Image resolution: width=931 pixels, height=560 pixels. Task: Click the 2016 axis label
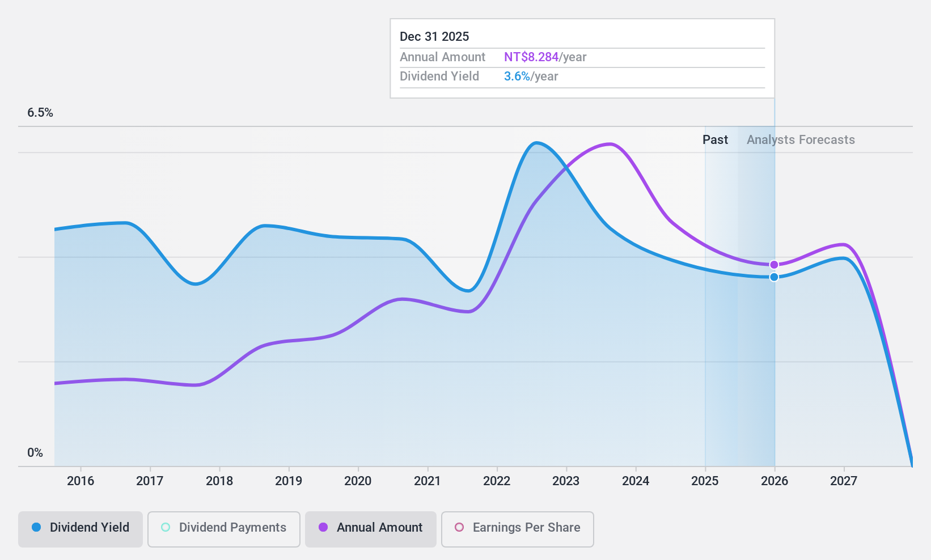[x=81, y=481]
